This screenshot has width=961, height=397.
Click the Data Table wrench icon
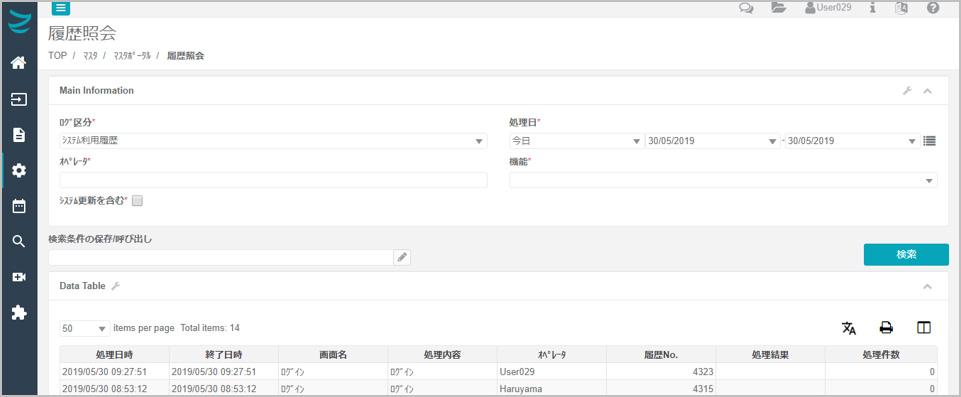[x=115, y=286]
